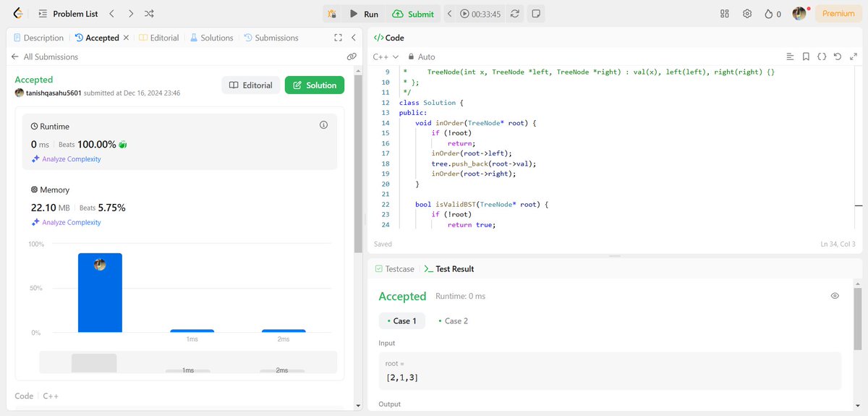Viewport: 868px width, 416px height.
Task: Select Case 1 result
Action: pyautogui.click(x=401, y=321)
